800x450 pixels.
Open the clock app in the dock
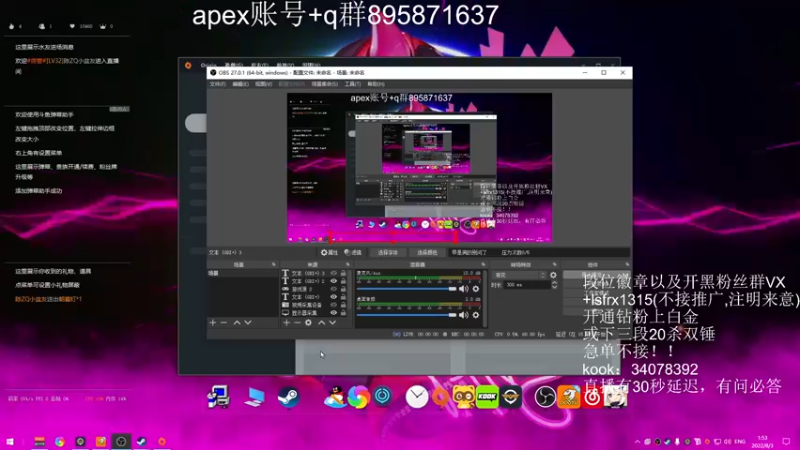(417, 397)
